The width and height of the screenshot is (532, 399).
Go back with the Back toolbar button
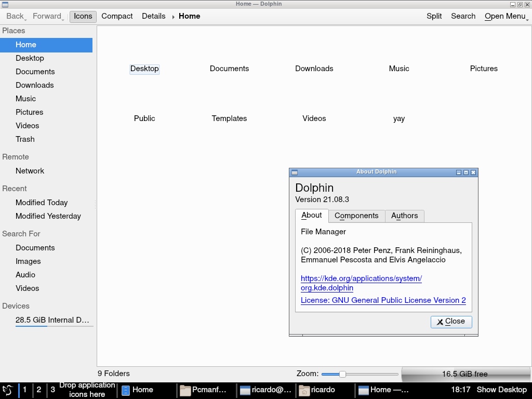coord(15,16)
